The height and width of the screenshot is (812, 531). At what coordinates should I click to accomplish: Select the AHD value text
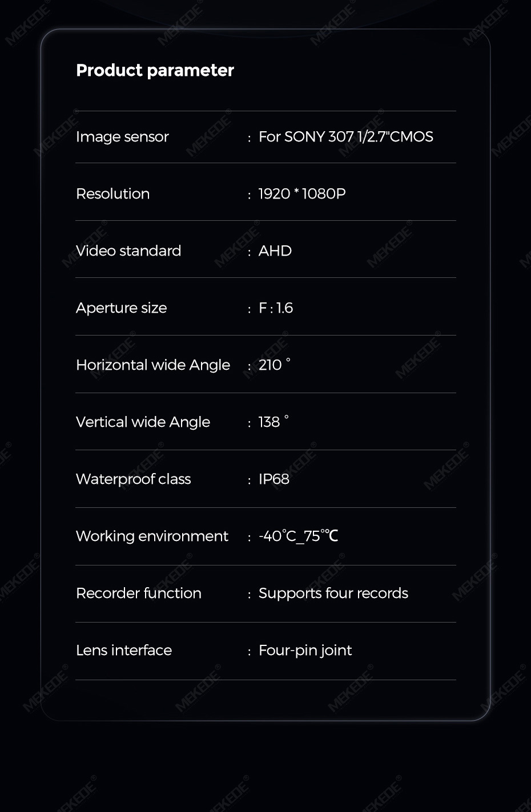[x=275, y=251]
